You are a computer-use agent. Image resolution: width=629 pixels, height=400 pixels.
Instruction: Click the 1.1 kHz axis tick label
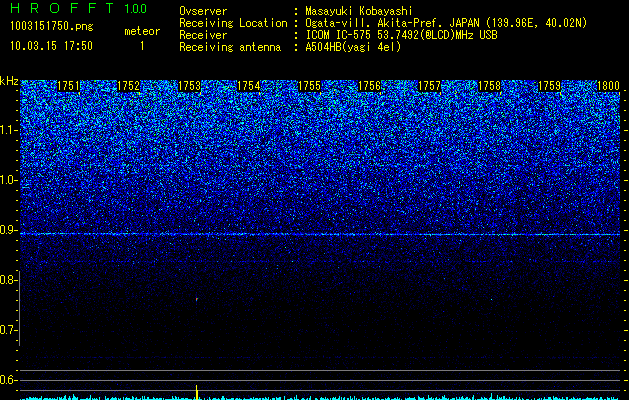tap(7, 130)
